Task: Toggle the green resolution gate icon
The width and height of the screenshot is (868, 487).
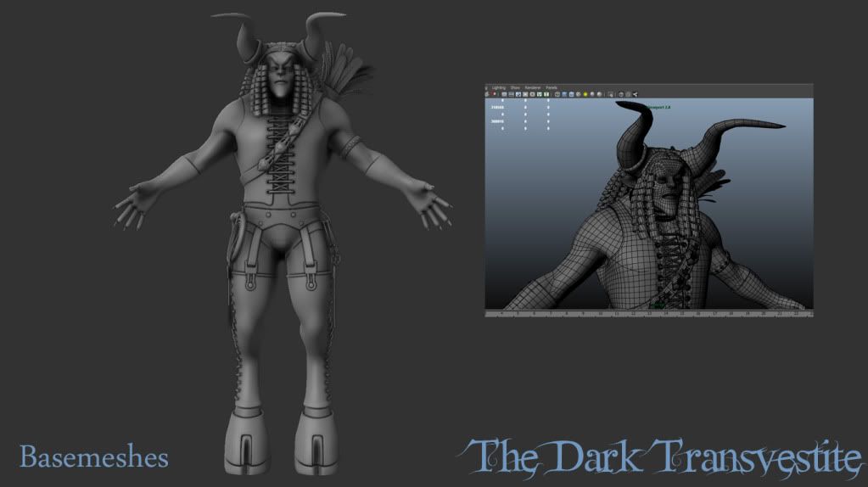Action: point(539,94)
